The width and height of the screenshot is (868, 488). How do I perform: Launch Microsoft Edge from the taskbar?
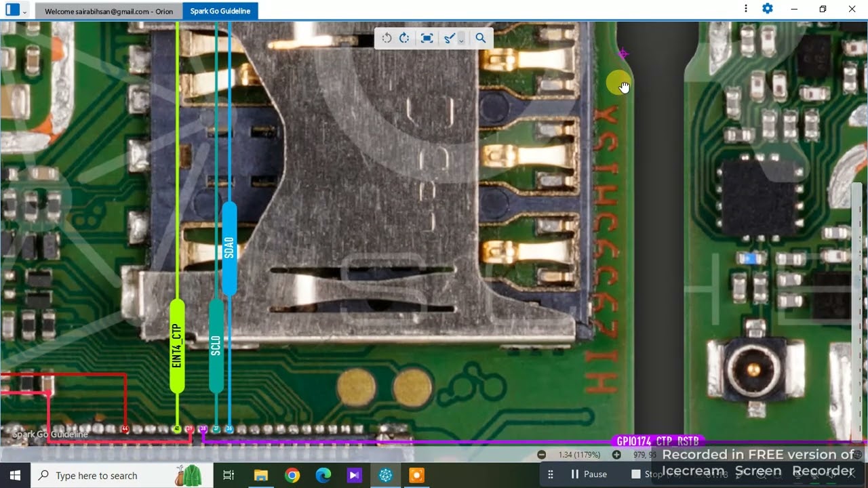click(323, 475)
